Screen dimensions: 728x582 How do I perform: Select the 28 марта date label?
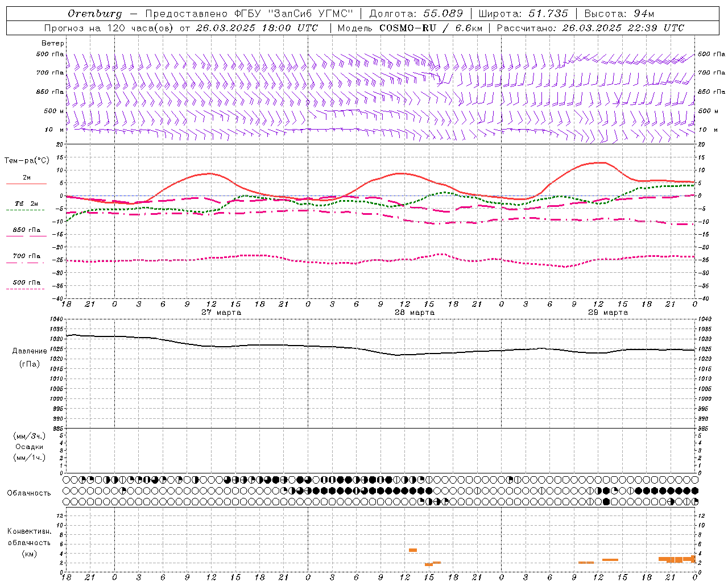pos(415,313)
